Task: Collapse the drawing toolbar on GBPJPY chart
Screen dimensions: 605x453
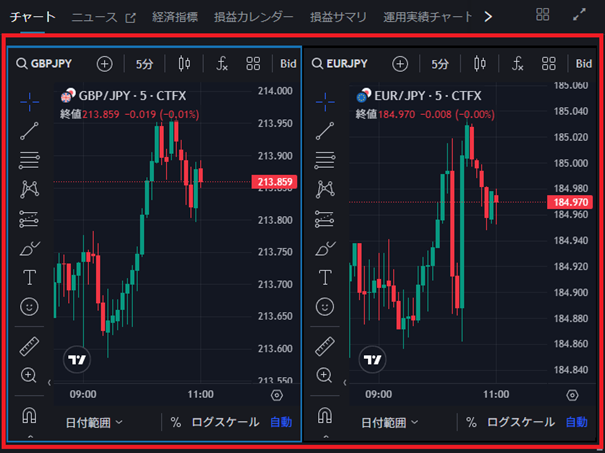Action: pos(49,383)
